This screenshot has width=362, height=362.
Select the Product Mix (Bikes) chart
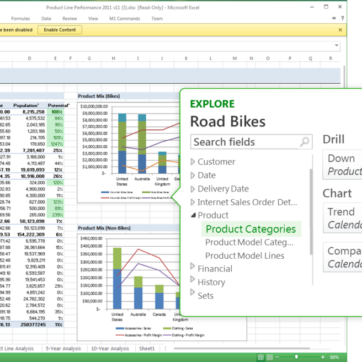(128, 152)
